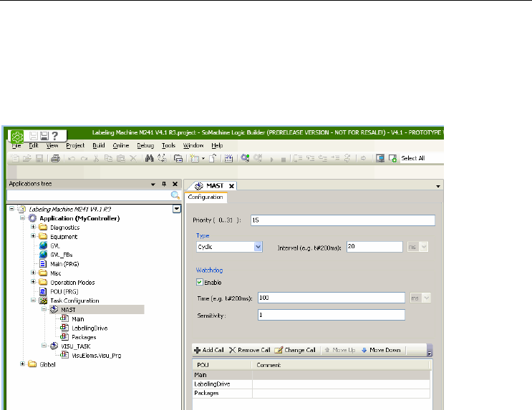This screenshot has height=410, width=532.
Task: Click the Sensitivity input field
Action: (x=331, y=315)
